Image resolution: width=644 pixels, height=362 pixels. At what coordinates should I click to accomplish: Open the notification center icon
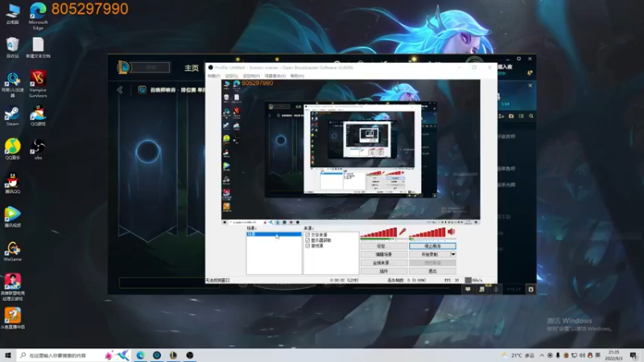tap(634, 356)
